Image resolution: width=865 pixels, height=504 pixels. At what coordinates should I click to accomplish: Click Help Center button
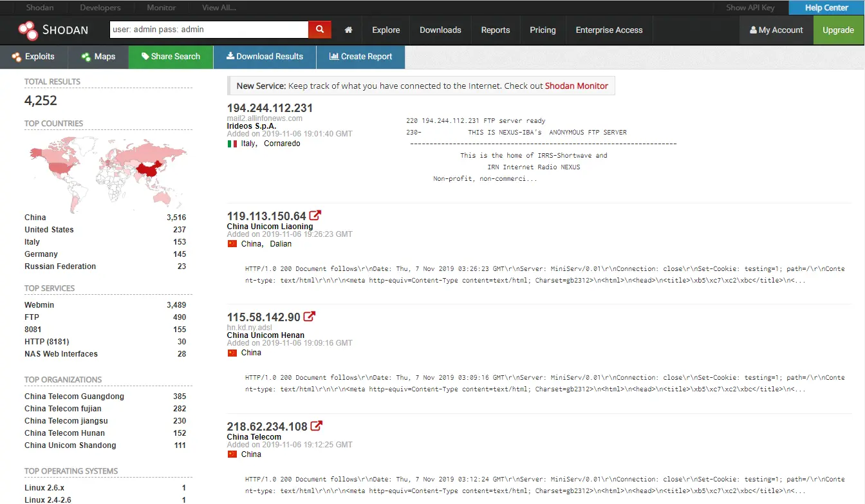(826, 8)
